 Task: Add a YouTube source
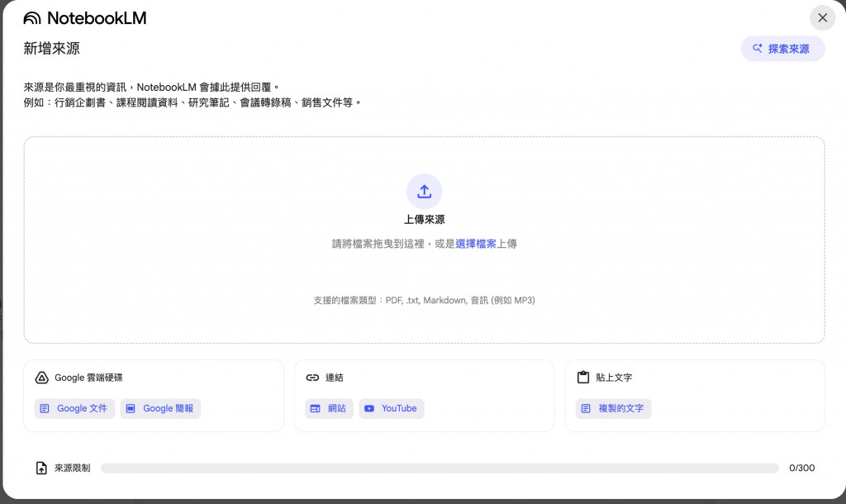tap(391, 408)
